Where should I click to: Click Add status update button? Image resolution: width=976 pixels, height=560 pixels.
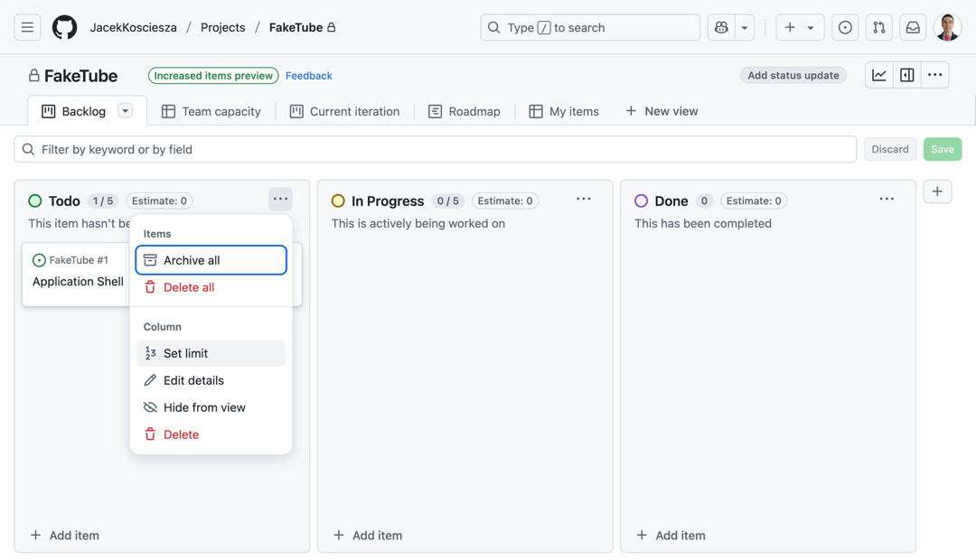click(x=793, y=75)
